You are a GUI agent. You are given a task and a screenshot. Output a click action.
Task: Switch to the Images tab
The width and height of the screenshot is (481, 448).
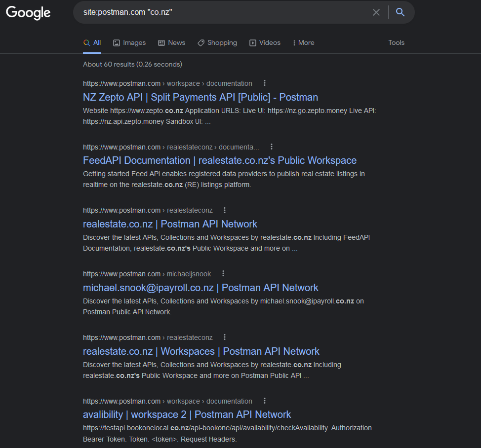click(129, 43)
